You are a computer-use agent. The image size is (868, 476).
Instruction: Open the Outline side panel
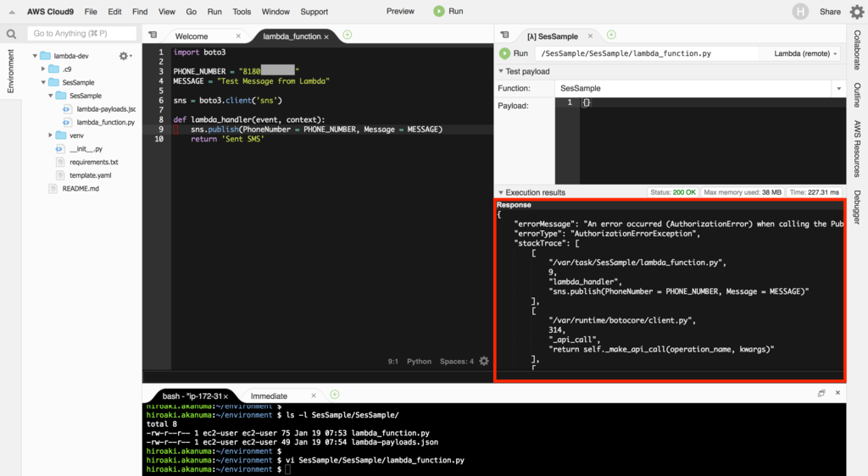(x=857, y=95)
